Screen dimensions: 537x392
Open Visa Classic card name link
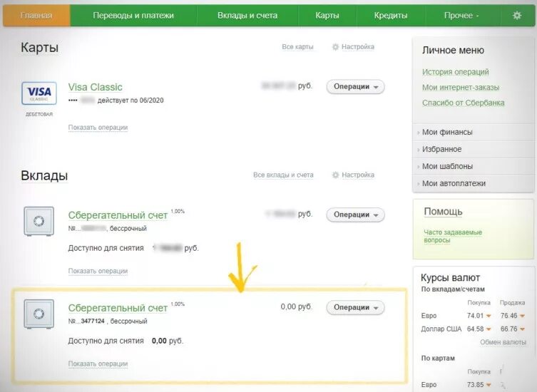pos(96,87)
